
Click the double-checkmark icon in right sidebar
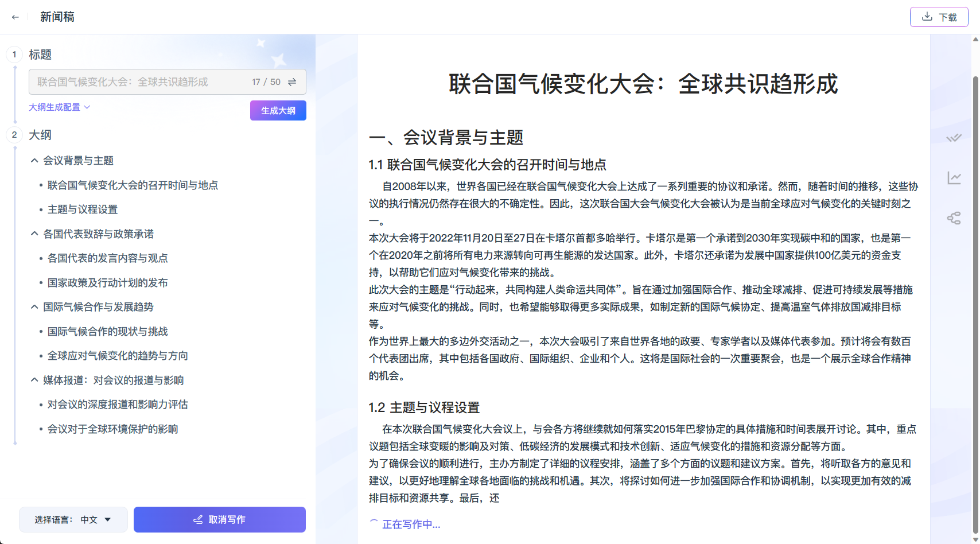point(954,138)
